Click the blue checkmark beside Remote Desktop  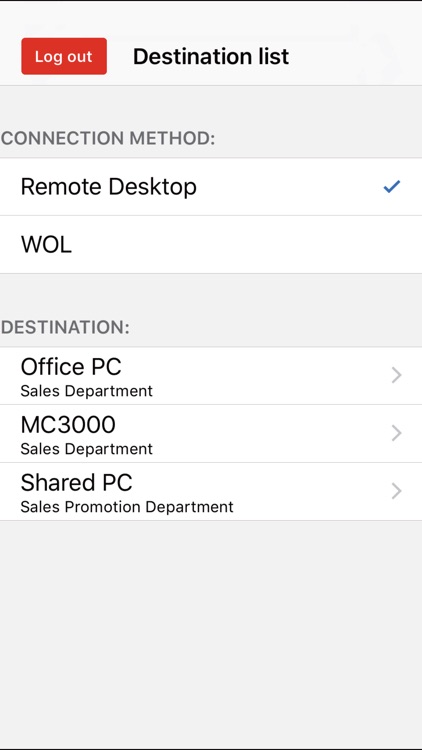(391, 187)
